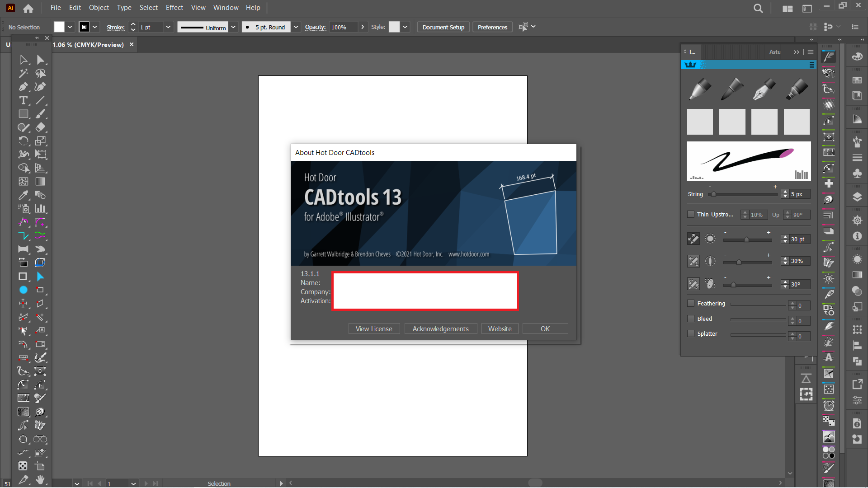
Task: Open Document Setup
Action: tap(443, 27)
